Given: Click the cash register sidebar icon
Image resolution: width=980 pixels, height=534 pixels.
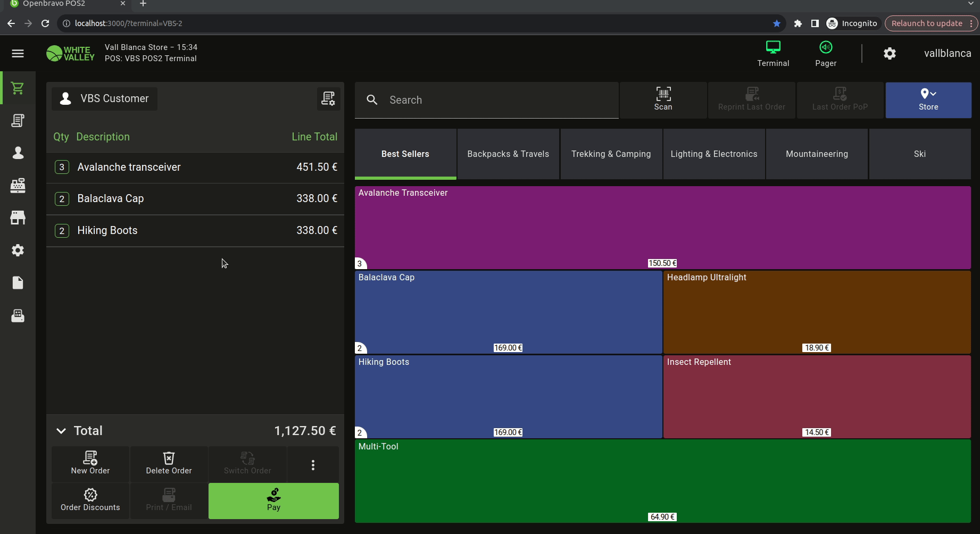Looking at the screenshot, I should coord(18,186).
